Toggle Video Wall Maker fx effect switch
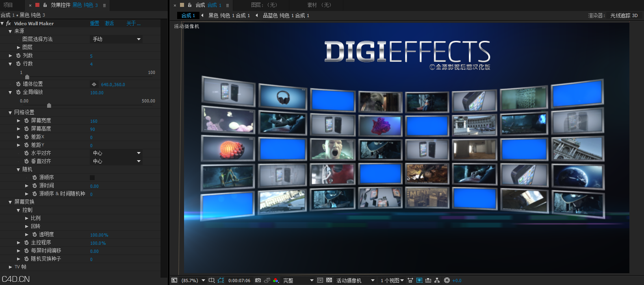 pos(9,24)
